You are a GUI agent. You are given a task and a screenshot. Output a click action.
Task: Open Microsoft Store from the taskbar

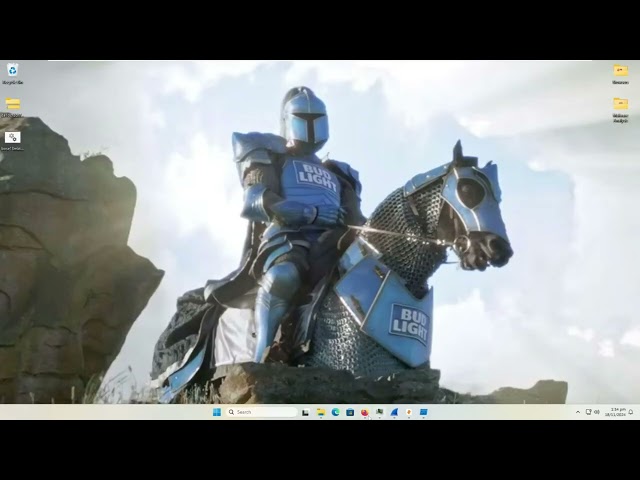click(x=350, y=412)
